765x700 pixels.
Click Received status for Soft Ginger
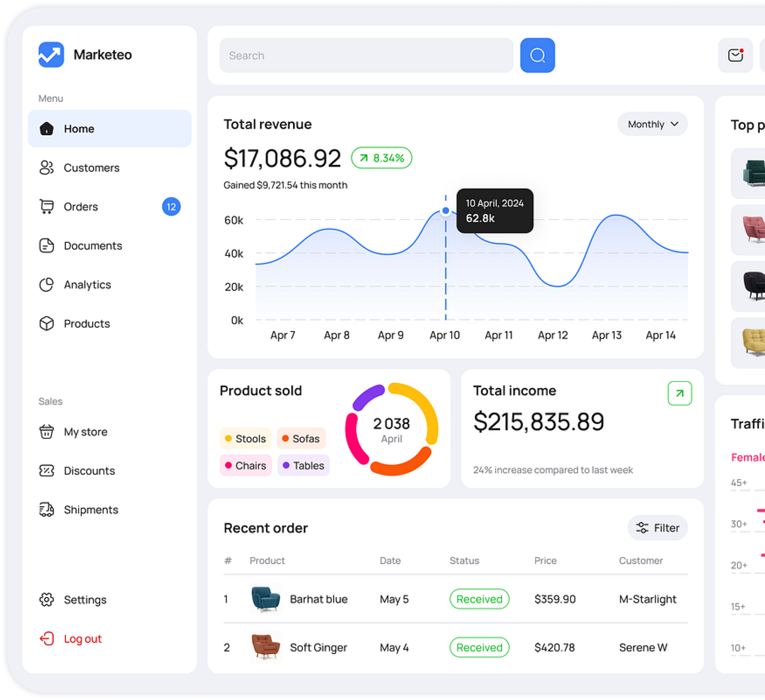(x=479, y=647)
